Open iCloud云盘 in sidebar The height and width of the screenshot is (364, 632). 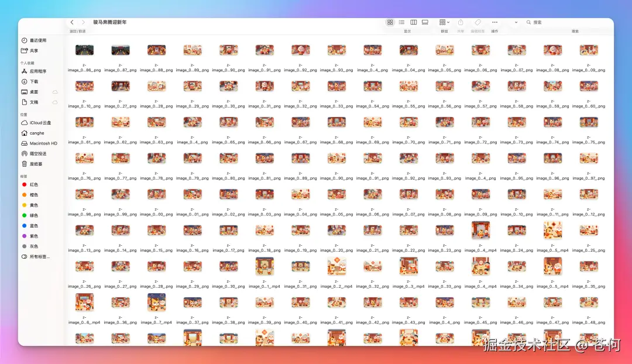[x=40, y=122]
